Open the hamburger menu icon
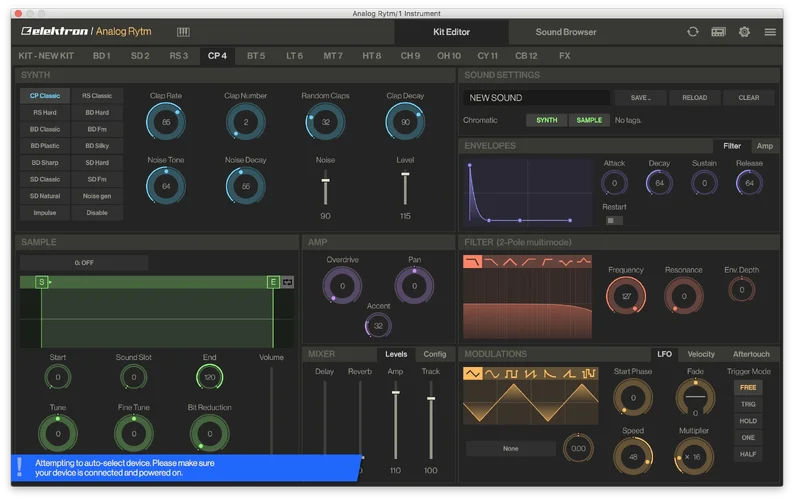The image size is (794, 500). point(770,32)
